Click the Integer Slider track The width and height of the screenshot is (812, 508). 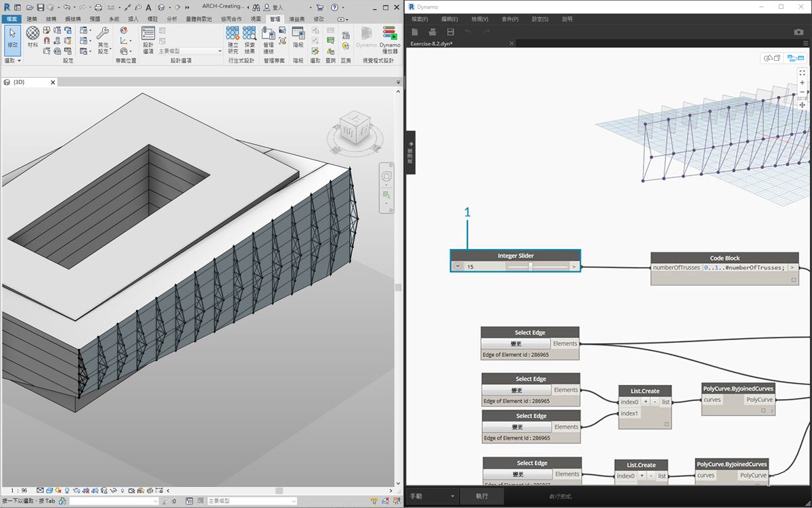point(537,267)
